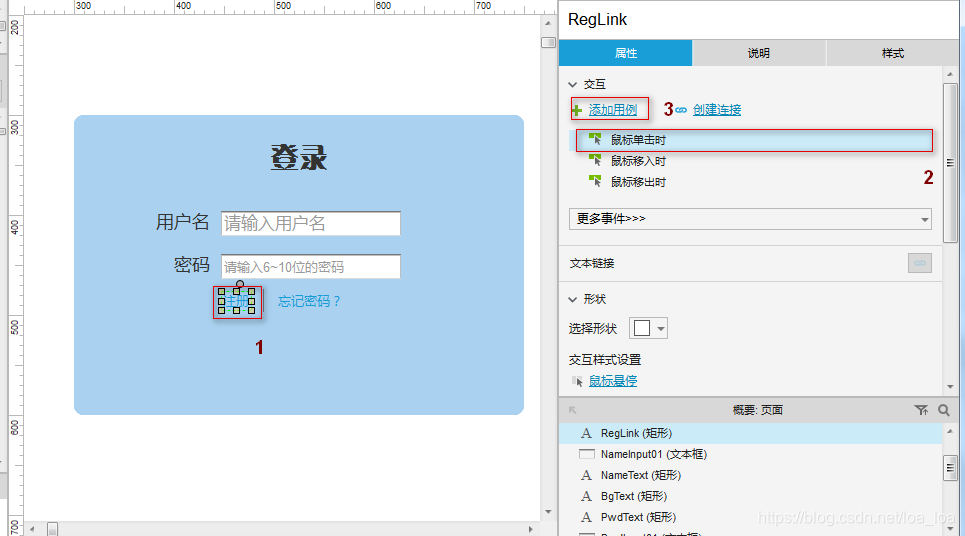Click cursor icon beside 鼠标悬停
Image resolution: width=965 pixels, height=536 pixels.
click(x=577, y=381)
